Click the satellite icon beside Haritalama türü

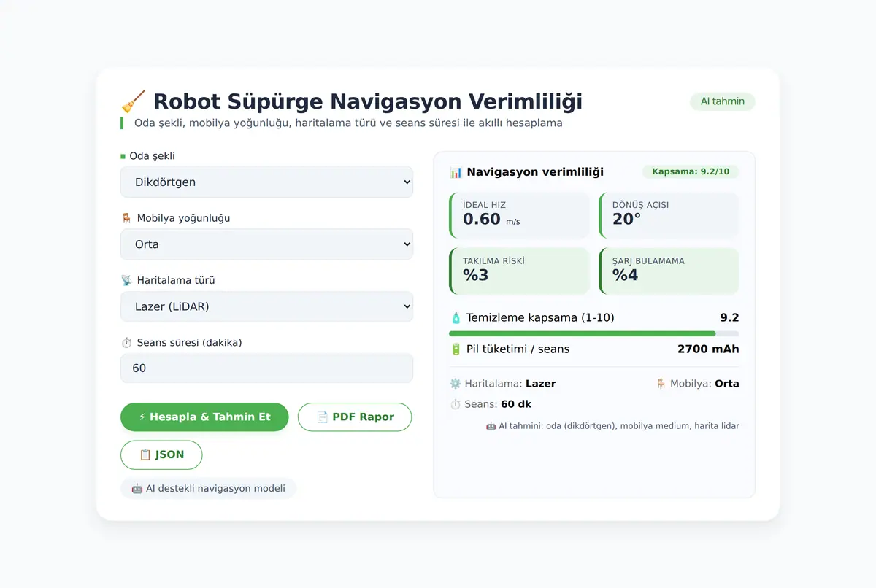click(126, 280)
